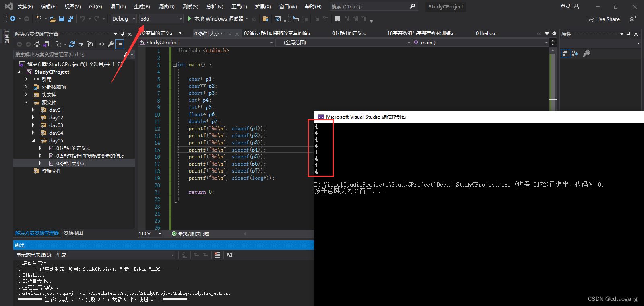Toggle the preview selected items button
This screenshot has width=644, height=306.
pyautogui.click(x=120, y=44)
